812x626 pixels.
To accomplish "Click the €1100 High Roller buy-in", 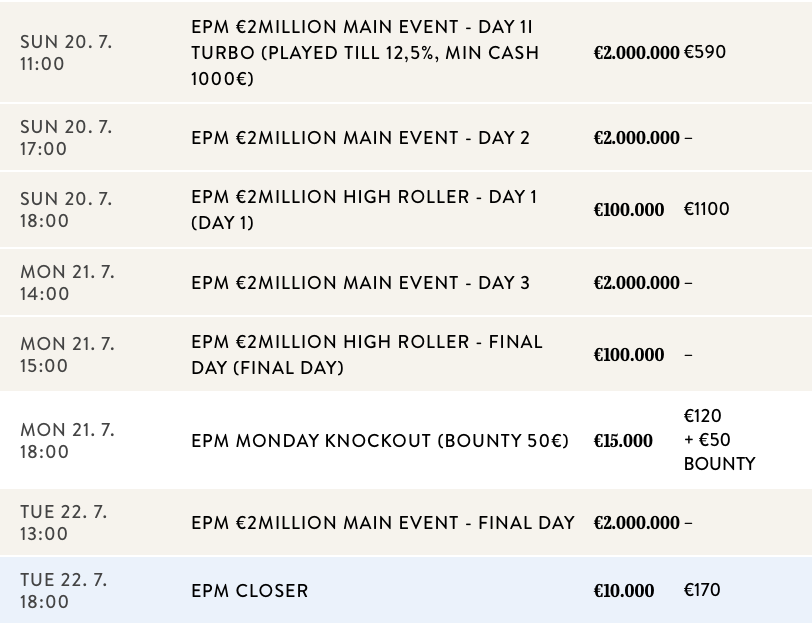I will (706, 209).
